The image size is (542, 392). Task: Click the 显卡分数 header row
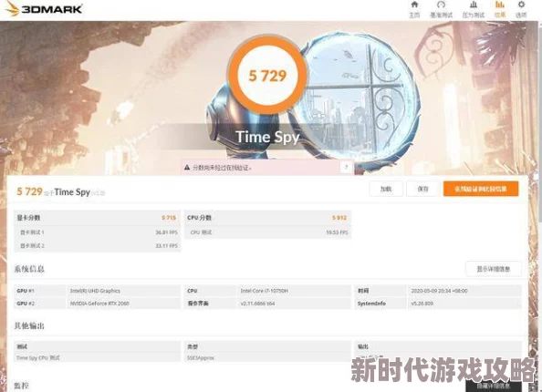point(97,218)
